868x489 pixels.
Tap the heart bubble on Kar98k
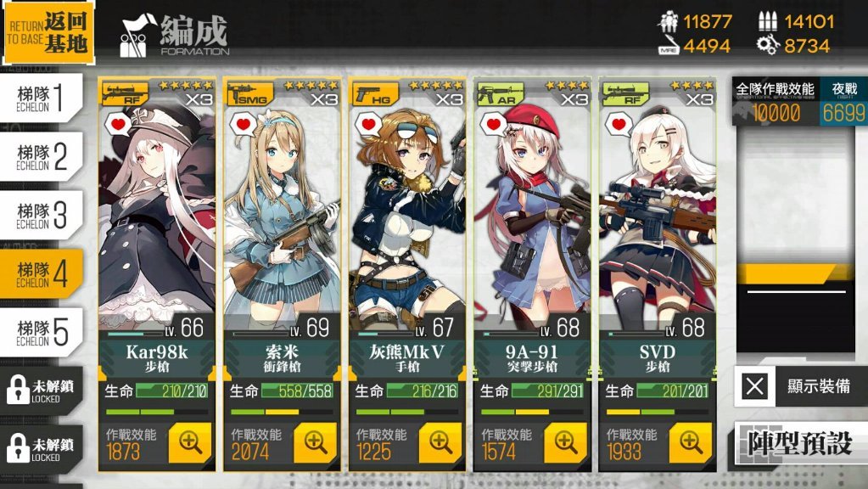tap(118, 124)
